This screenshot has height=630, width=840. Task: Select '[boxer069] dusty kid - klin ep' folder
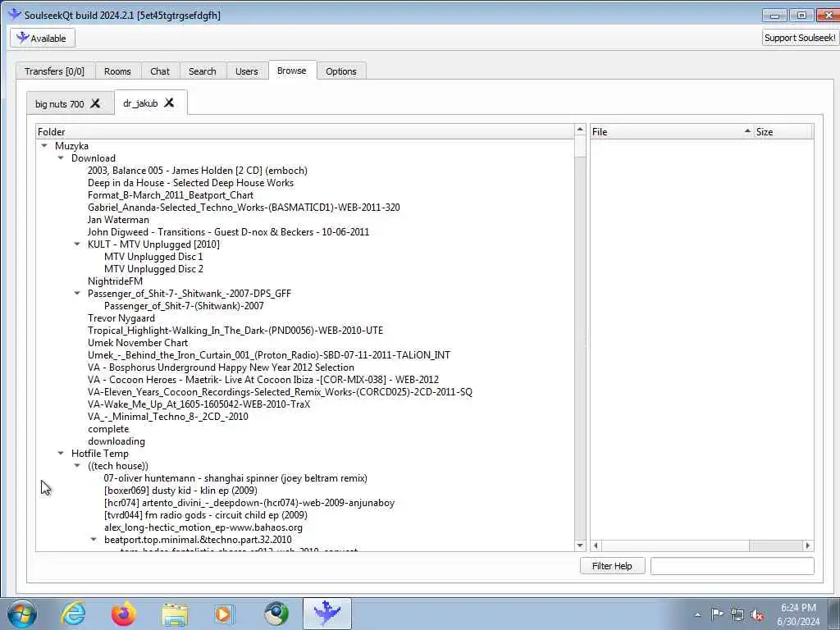pos(180,491)
